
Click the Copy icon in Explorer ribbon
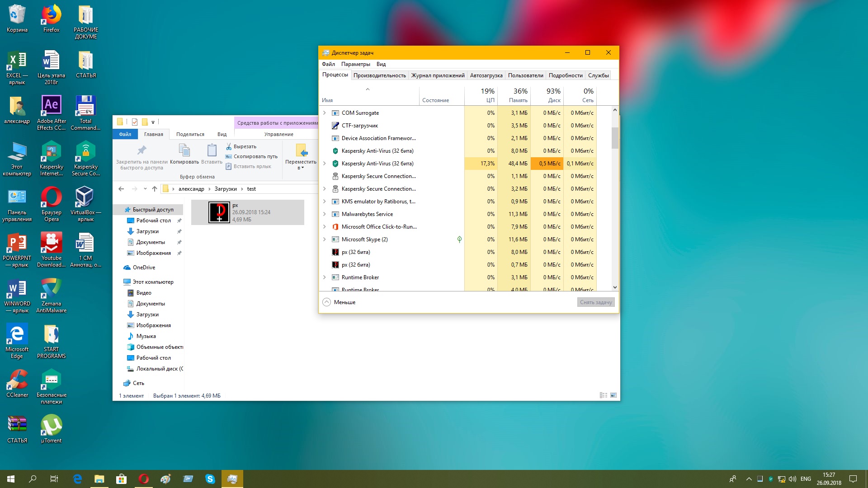pyautogui.click(x=184, y=150)
